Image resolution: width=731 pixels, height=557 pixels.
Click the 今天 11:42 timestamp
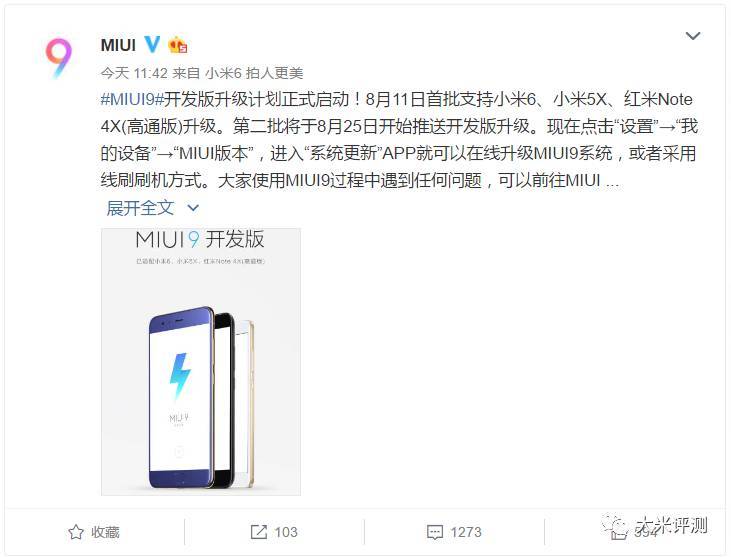134,73
